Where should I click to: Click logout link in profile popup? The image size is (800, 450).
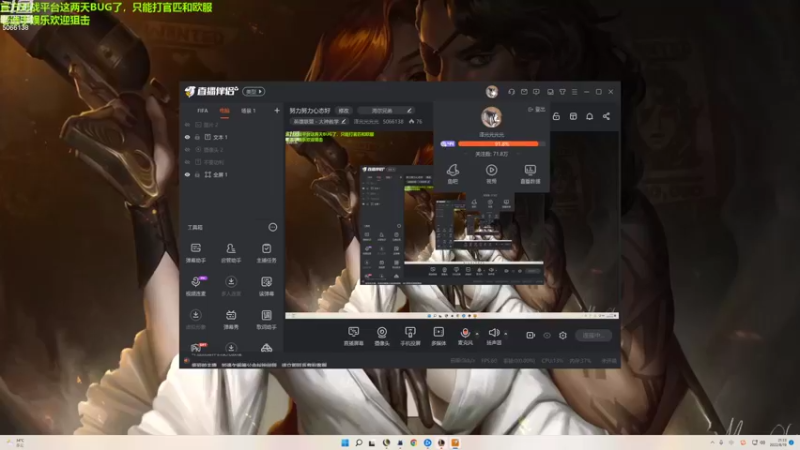point(537,109)
